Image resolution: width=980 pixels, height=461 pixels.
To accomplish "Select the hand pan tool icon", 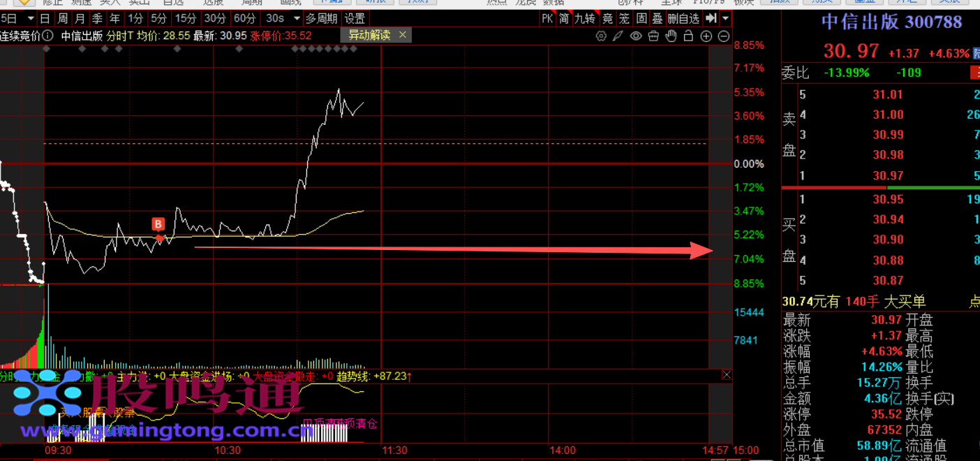I will coord(671,36).
